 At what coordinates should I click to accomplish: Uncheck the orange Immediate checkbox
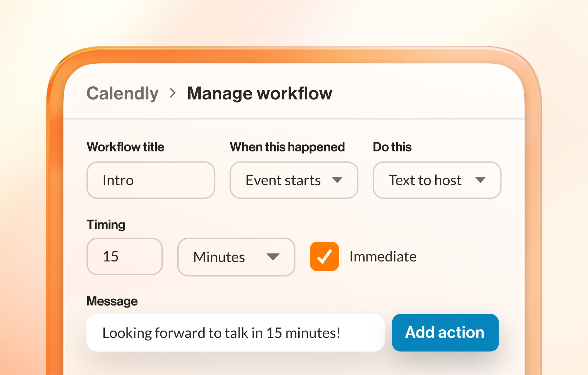[x=324, y=256]
